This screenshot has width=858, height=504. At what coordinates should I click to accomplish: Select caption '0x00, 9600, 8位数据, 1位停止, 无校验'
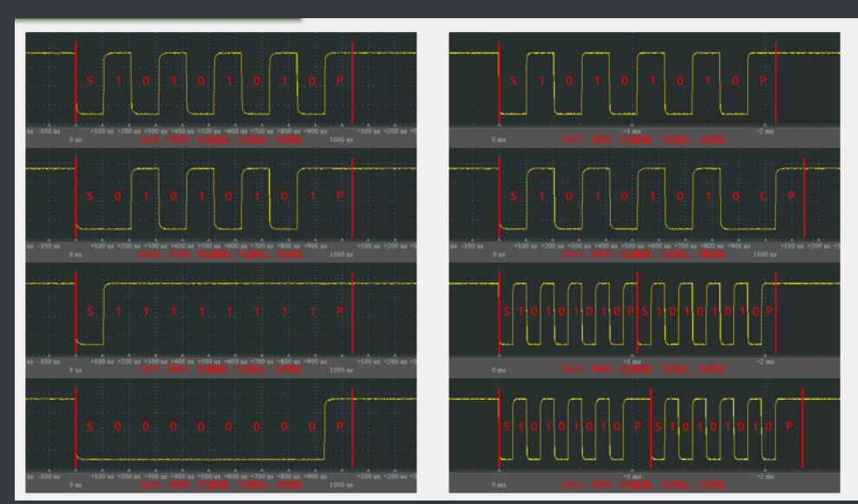click(x=220, y=485)
